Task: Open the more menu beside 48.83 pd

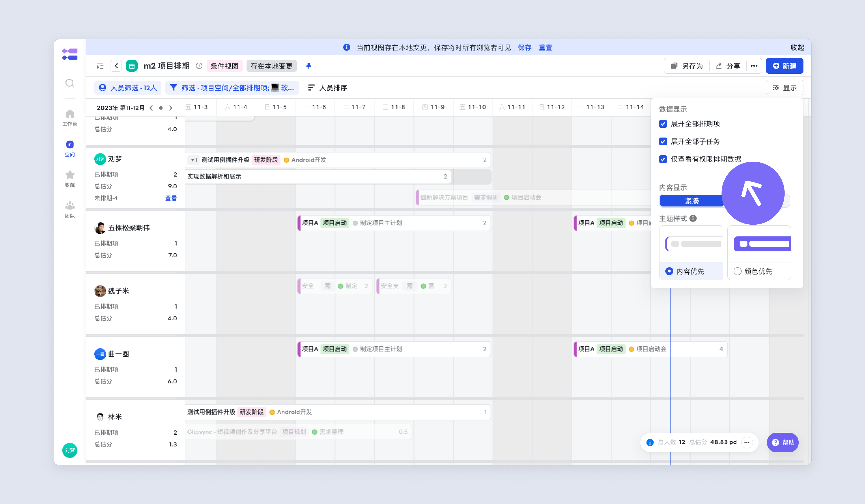Action: (747, 442)
